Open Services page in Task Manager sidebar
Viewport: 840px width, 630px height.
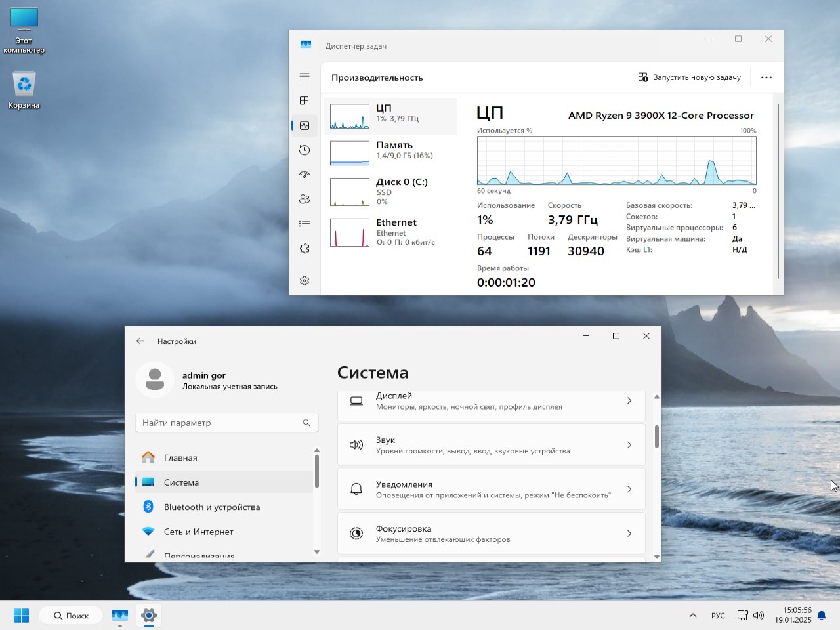coord(304,249)
